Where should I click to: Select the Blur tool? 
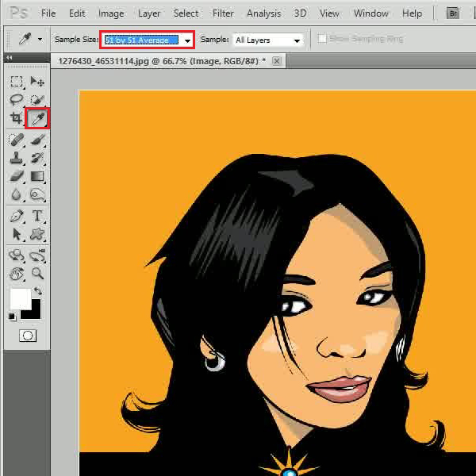pyautogui.click(x=17, y=194)
